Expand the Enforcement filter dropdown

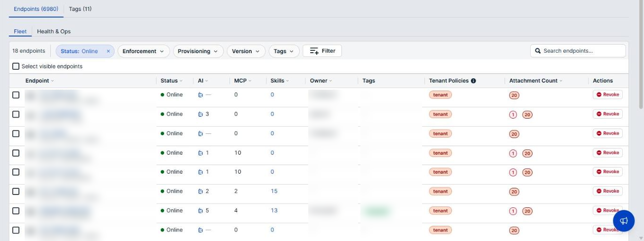(x=143, y=51)
